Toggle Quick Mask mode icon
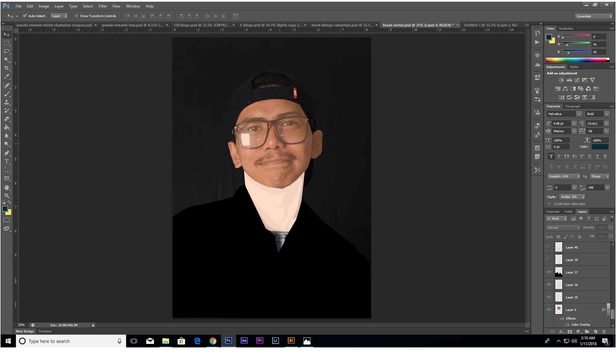This screenshot has width=616, height=364. click(7, 220)
